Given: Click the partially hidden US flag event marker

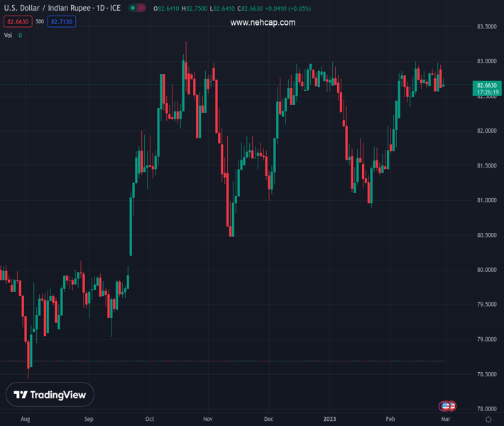Looking at the screenshot, I should (x=452, y=406).
